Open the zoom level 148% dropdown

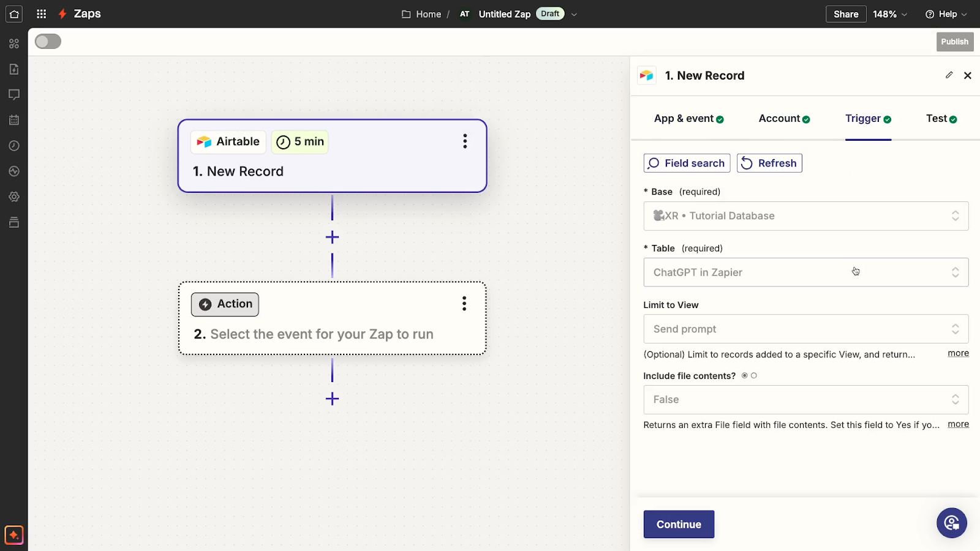coord(890,14)
